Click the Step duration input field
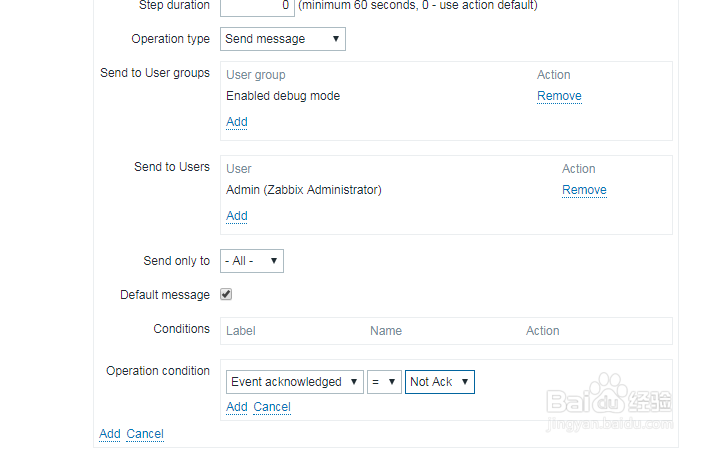The width and height of the screenshot is (713, 449). 257,6
